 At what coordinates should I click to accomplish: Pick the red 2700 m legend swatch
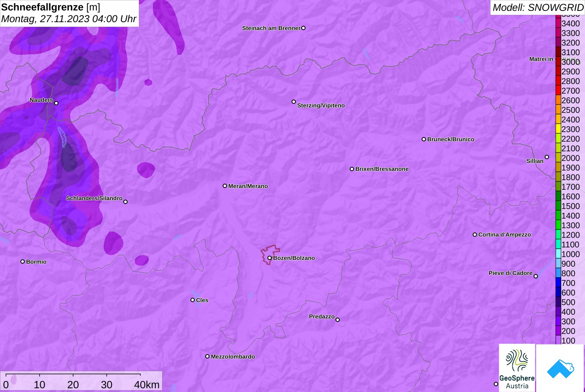click(558, 91)
